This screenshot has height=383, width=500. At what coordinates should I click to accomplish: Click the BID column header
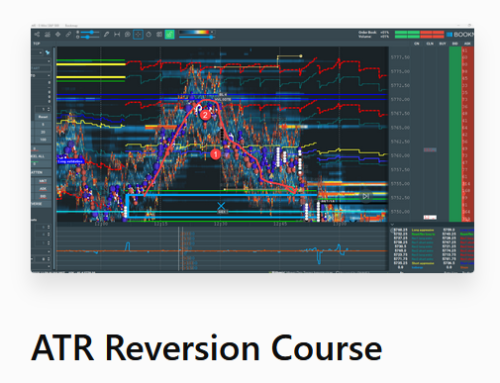(x=455, y=44)
